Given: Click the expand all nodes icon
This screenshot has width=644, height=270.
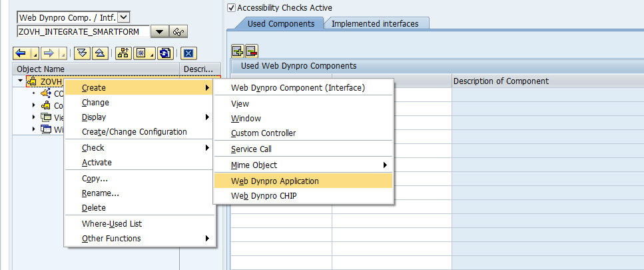Looking at the screenshot, I should (x=81, y=53).
